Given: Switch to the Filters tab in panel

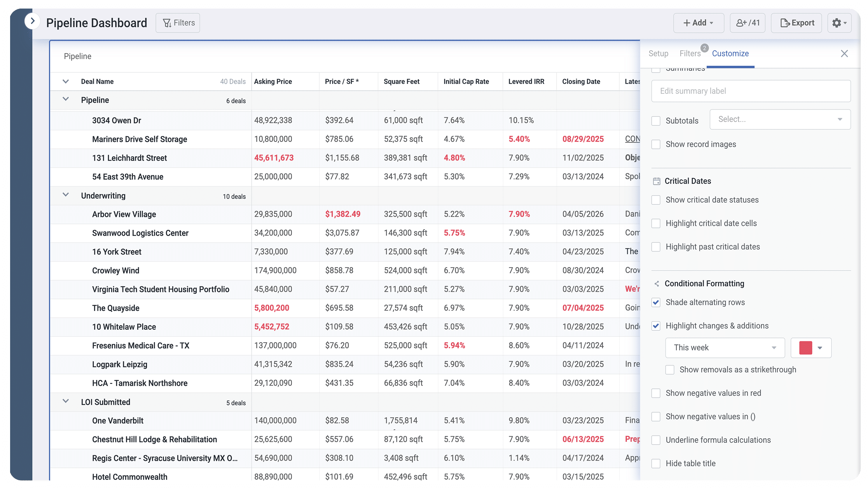Looking at the screenshot, I should [x=690, y=54].
